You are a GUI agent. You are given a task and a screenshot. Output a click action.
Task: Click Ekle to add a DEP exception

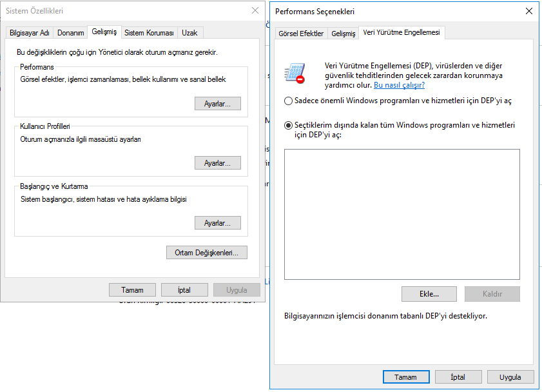click(429, 294)
